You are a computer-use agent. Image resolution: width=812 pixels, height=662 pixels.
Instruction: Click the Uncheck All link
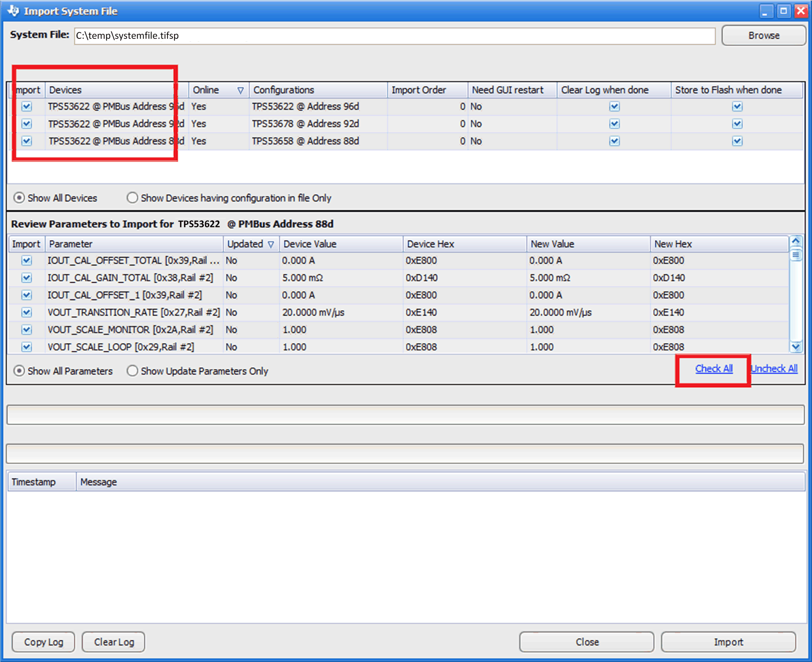[774, 368]
